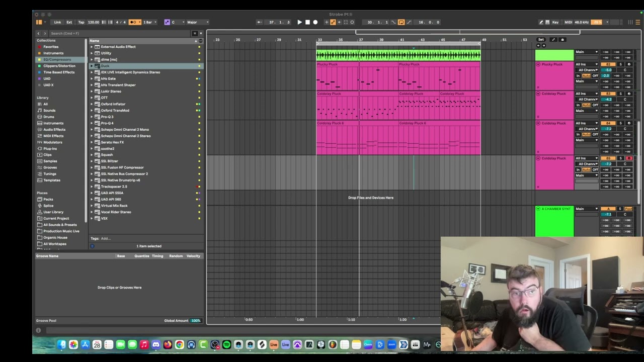Disarm the red record arm button on track 85
644x362 pixels.
click(628, 158)
